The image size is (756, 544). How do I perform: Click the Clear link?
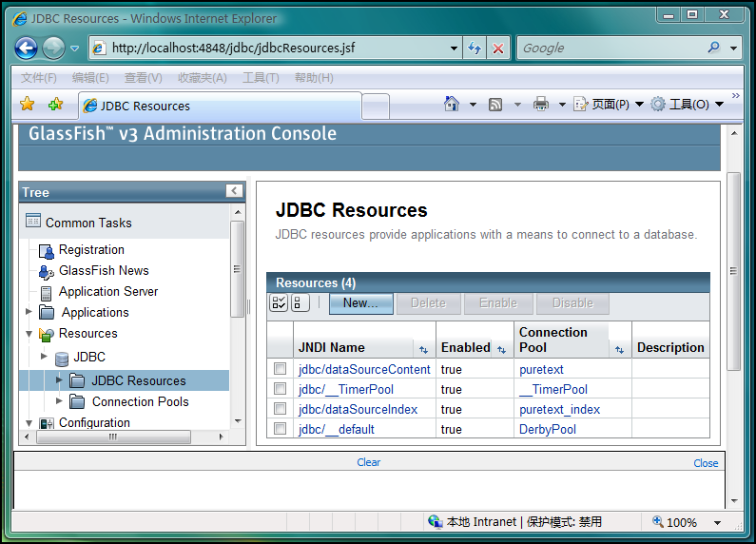pyautogui.click(x=368, y=462)
